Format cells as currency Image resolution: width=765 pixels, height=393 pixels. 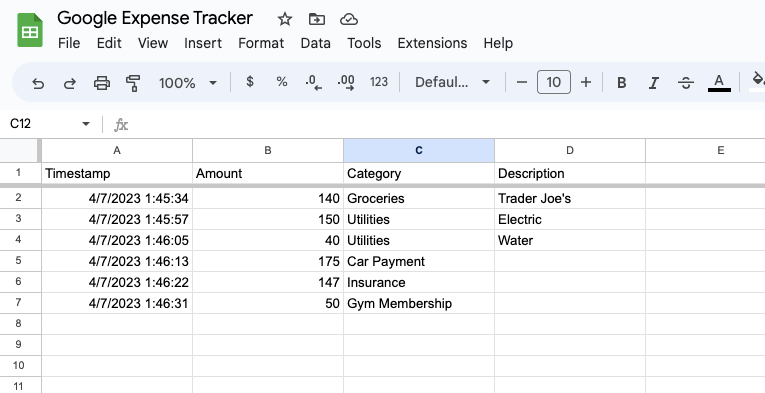pos(250,82)
